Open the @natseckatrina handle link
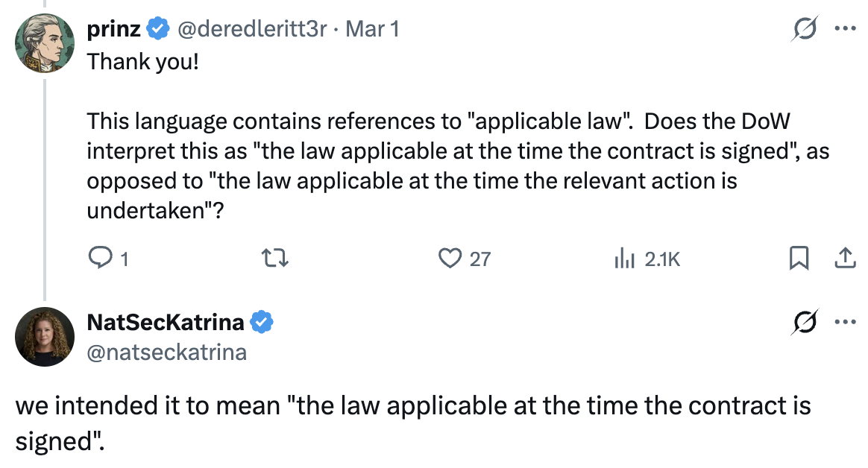The height and width of the screenshot is (468, 868). 166,351
